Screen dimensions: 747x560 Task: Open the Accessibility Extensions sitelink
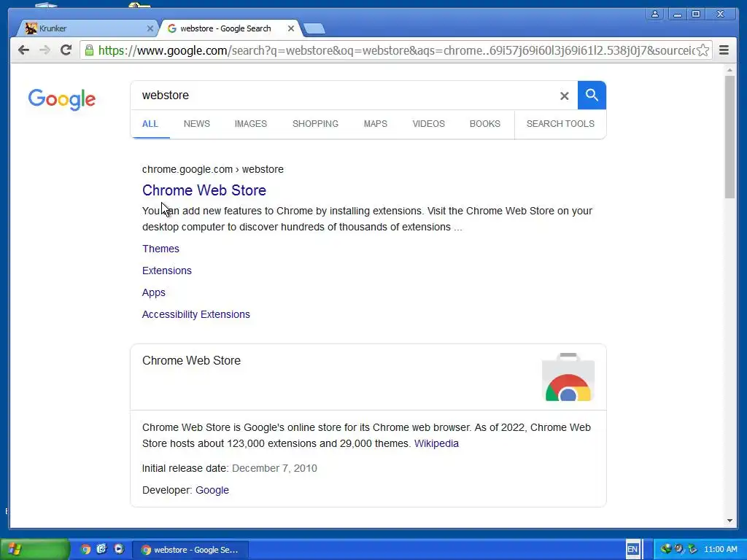pos(196,314)
